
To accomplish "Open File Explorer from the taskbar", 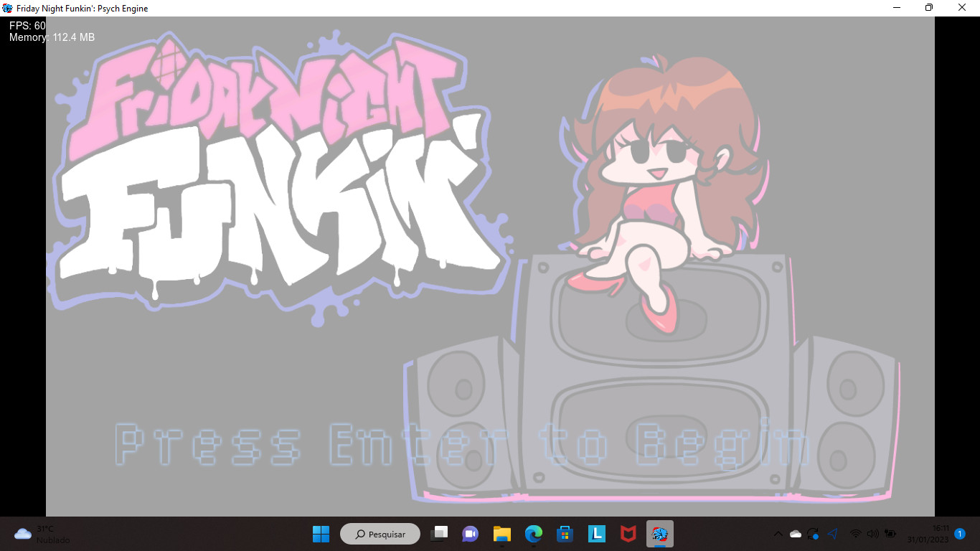I will (501, 534).
